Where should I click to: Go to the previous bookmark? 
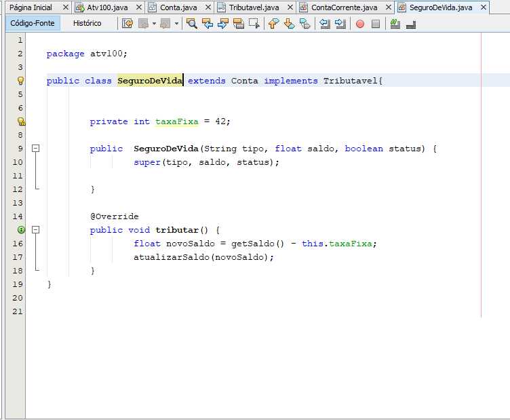pyautogui.click(x=273, y=24)
